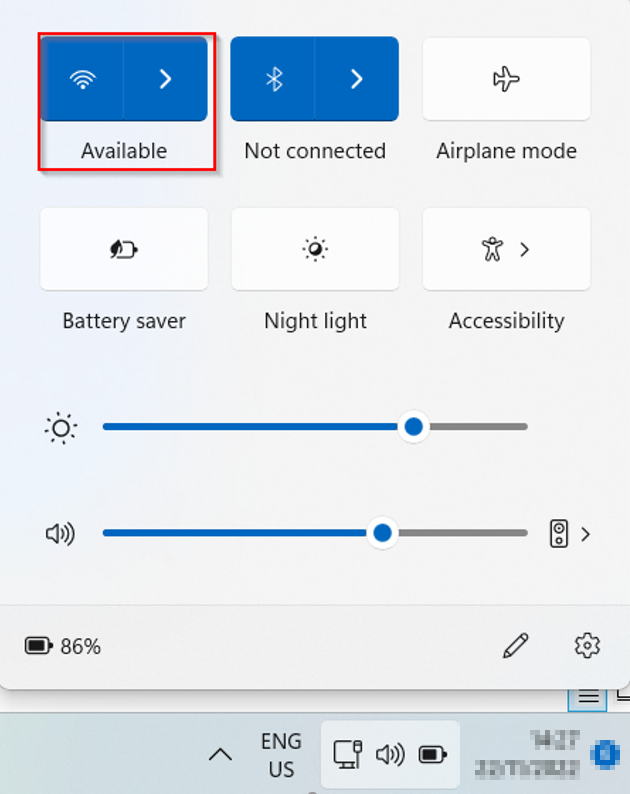Open the Accessibility quick settings tile

pyautogui.click(x=506, y=250)
